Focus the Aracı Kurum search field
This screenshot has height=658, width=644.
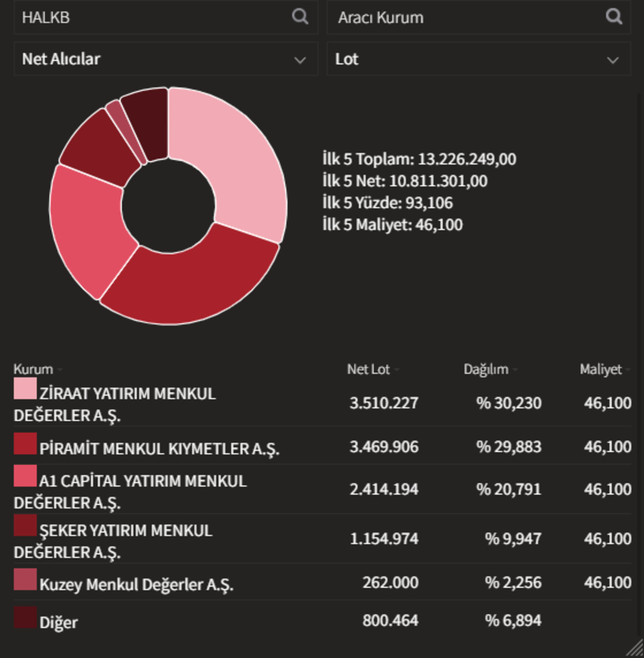tap(479, 17)
